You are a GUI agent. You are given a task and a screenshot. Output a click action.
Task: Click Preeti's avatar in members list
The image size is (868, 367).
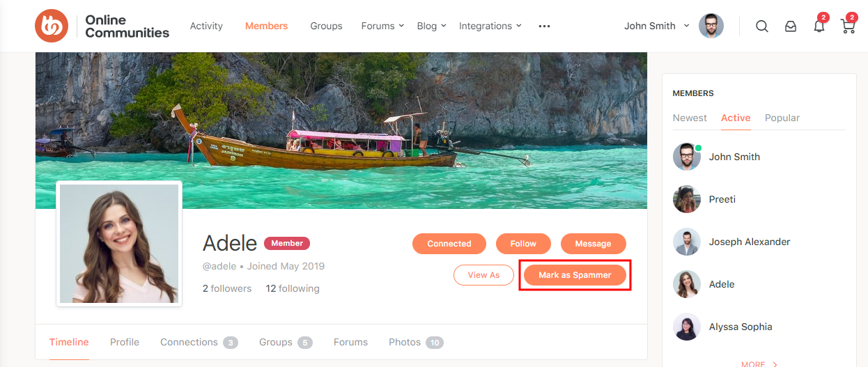click(687, 199)
